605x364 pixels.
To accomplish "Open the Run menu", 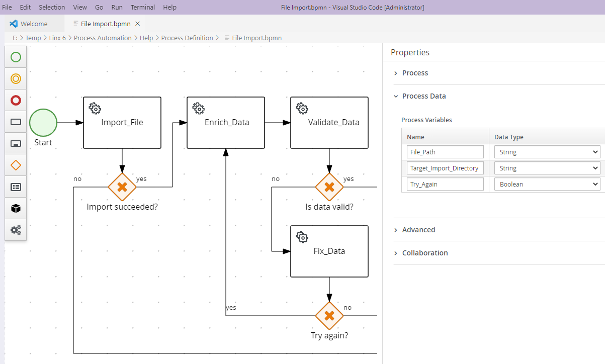I will (117, 7).
